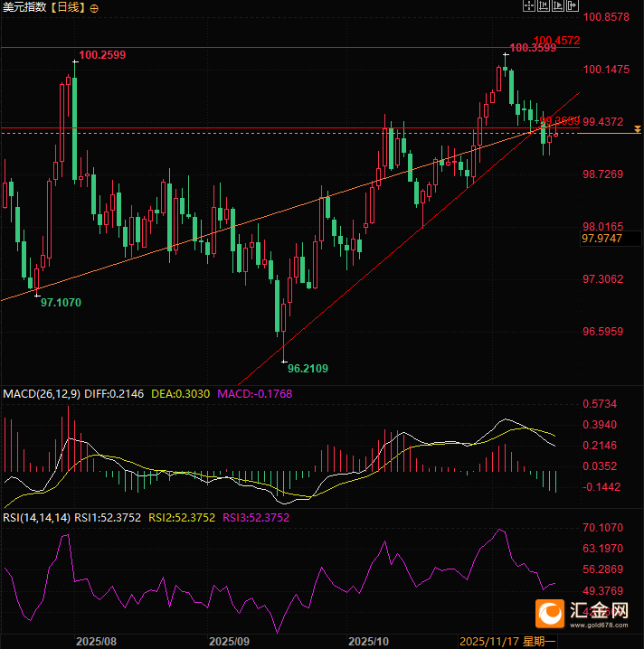The width and height of the screenshot is (644, 649).
Task: Click the RSI1:52.3752 value
Action: tap(108, 518)
